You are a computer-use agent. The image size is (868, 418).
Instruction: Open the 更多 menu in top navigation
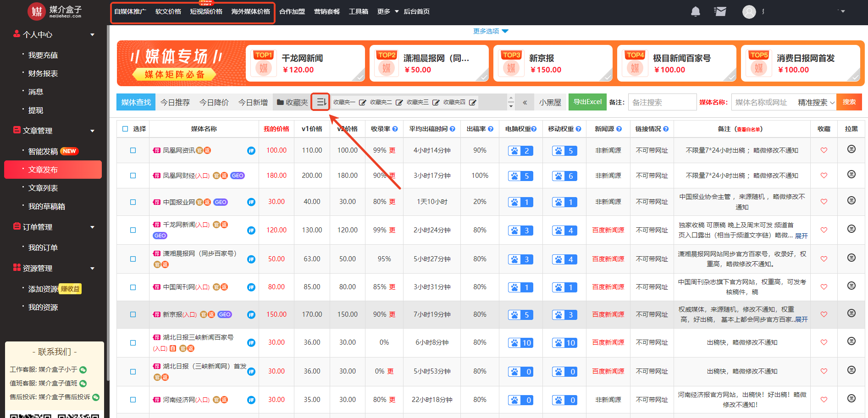pyautogui.click(x=387, y=11)
